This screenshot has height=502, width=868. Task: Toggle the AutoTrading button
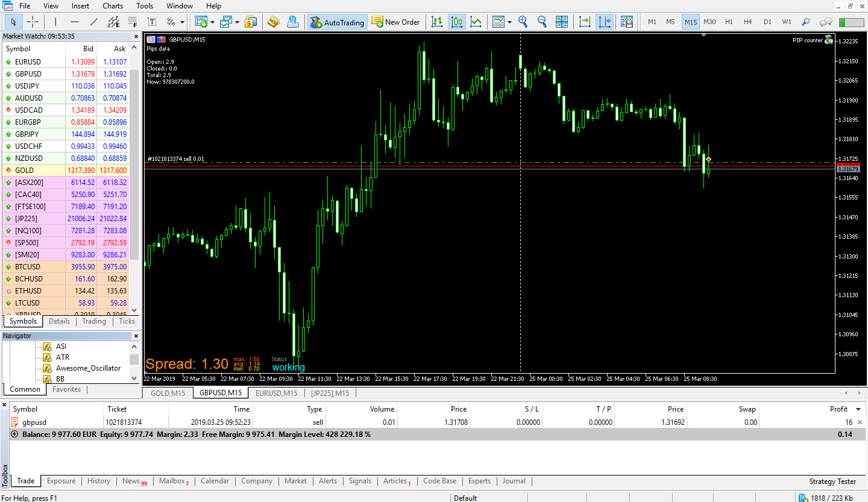point(337,22)
